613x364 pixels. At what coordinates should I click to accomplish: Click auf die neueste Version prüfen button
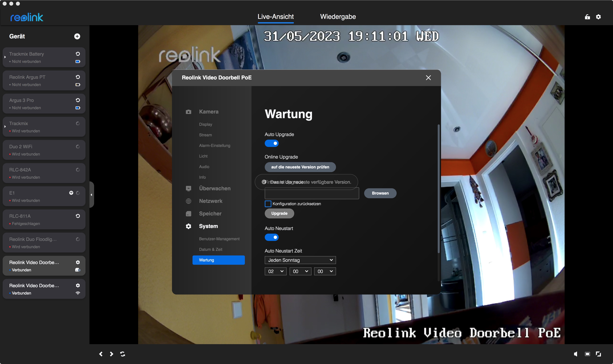300,167
